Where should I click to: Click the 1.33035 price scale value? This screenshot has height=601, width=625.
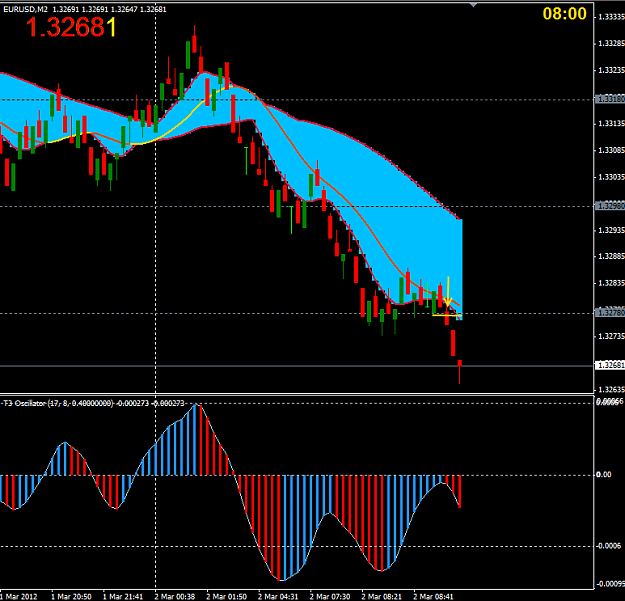point(611,177)
